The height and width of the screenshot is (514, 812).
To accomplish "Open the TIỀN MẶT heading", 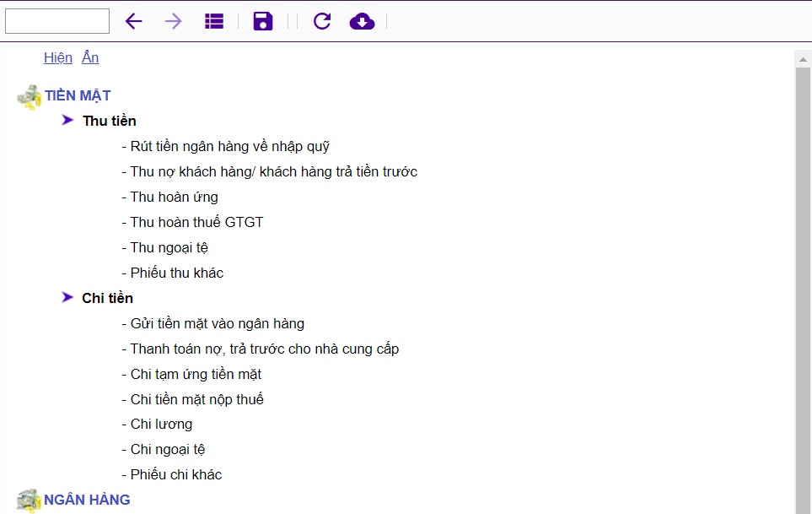I will click(78, 96).
